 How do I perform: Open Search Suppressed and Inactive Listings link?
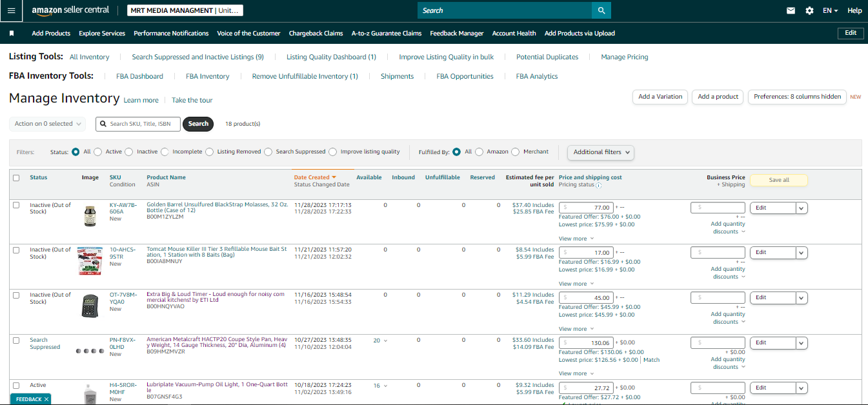197,57
